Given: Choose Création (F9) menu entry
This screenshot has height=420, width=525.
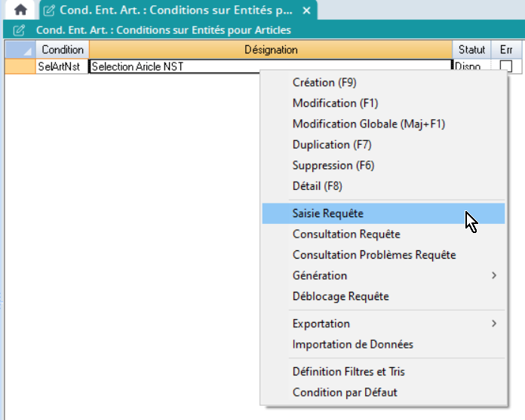Looking at the screenshot, I should pyautogui.click(x=324, y=82).
